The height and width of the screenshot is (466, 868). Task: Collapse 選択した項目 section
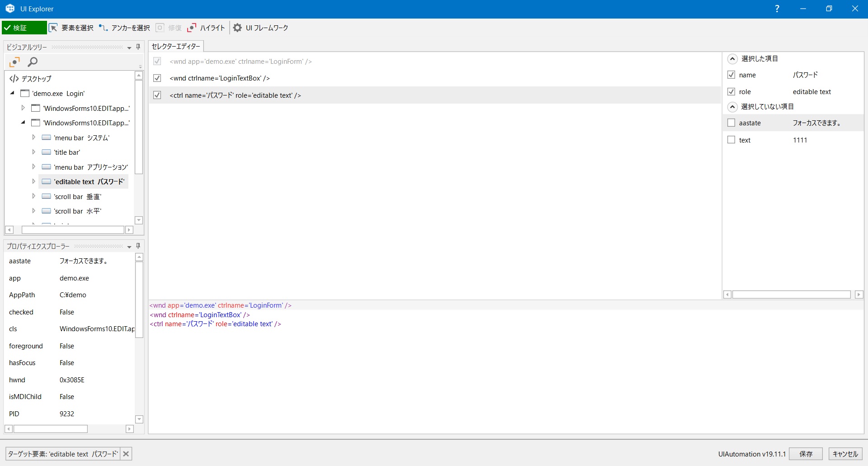(732, 59)
